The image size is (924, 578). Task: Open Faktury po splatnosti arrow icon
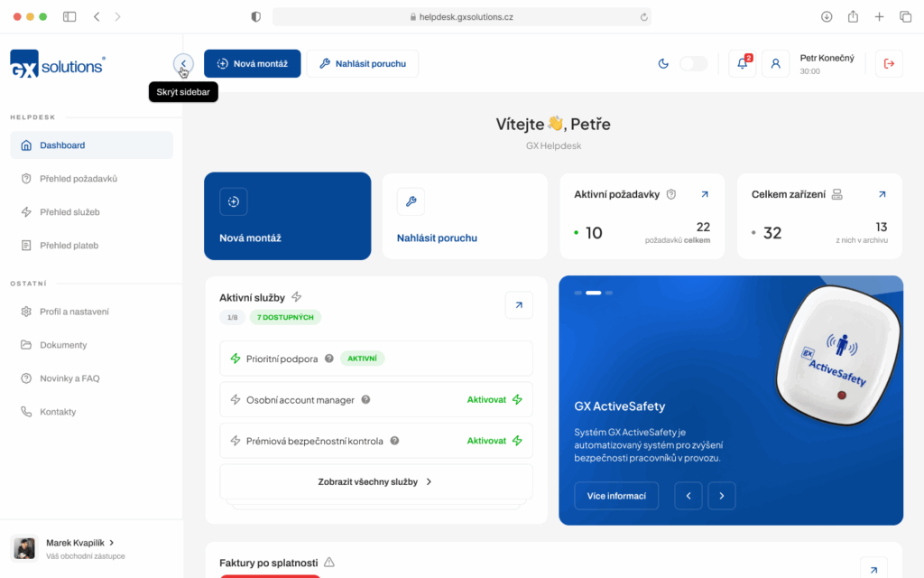tap(873, 569)
